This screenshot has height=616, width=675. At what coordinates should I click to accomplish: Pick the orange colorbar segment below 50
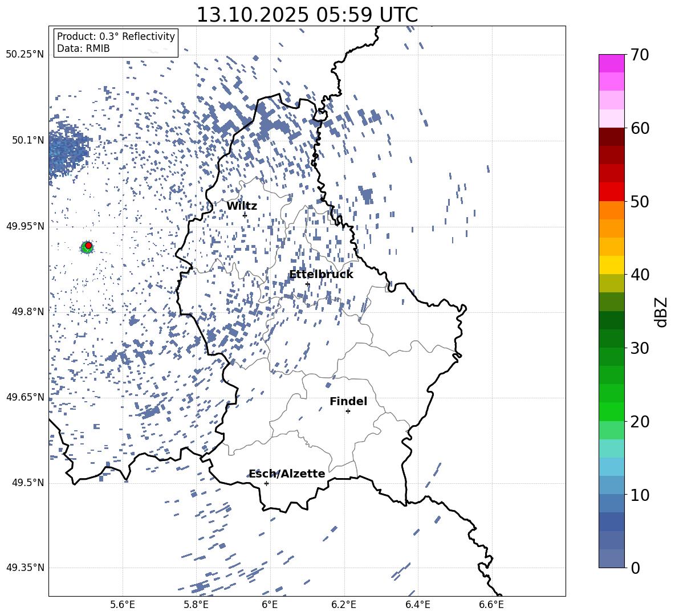coord(611,210)
